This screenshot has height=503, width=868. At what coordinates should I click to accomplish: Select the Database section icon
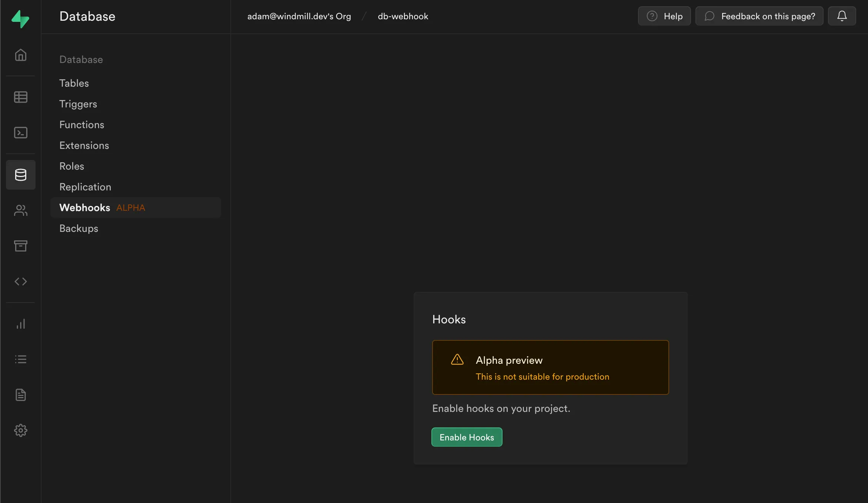[20, 174]
